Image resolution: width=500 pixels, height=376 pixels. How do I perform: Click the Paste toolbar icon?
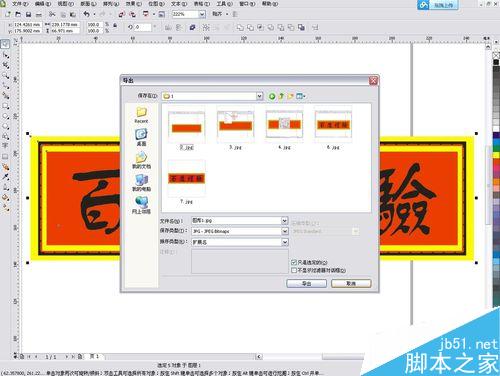pyautogui.click(x=73, y=14)
